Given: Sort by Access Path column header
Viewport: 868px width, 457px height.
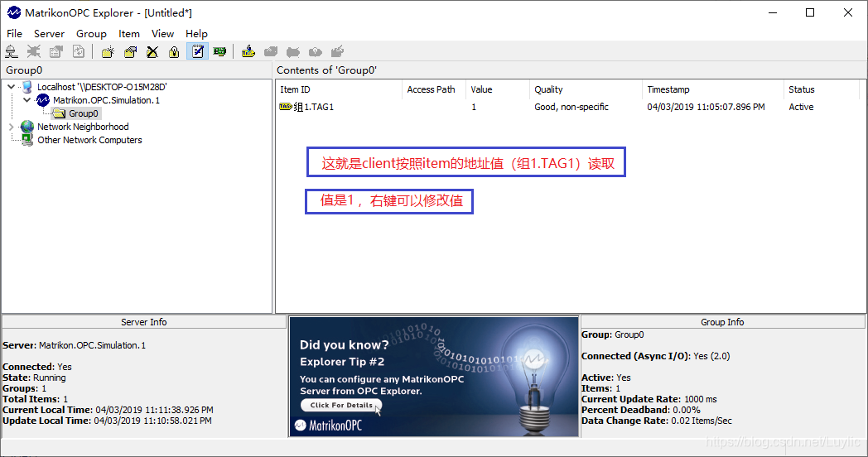Looking at the screenshot, I should [x=434, y=89].
